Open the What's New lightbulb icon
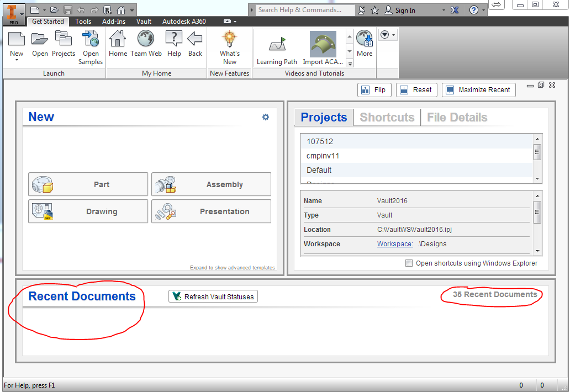Screen dimensions: 570x392 (x=229, y=39)
